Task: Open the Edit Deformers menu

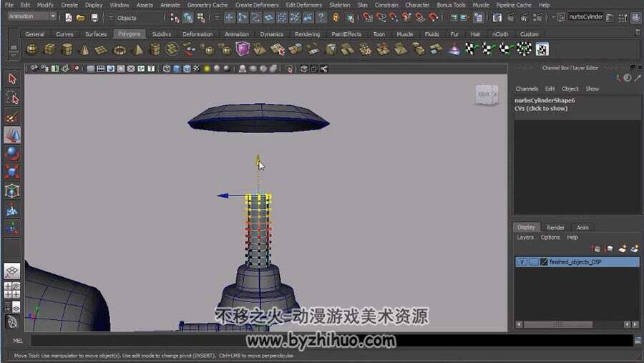Action: click(x=303, y=5)
